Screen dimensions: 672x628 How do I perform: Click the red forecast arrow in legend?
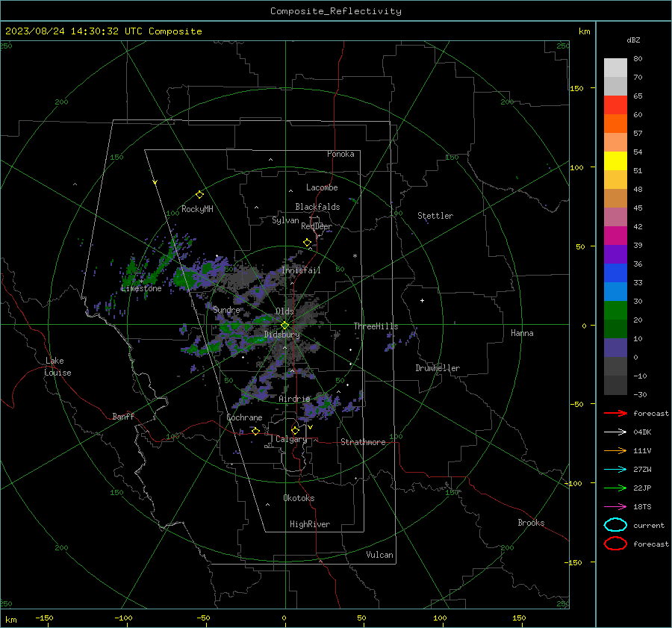click(x=615, y=413)
